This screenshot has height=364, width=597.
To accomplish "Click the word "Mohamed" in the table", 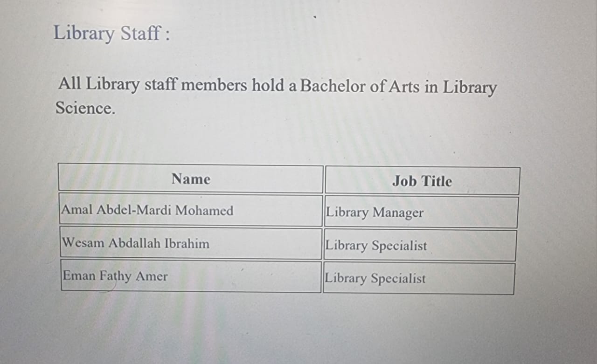I will pyautogui.click(x=204, y=211).
